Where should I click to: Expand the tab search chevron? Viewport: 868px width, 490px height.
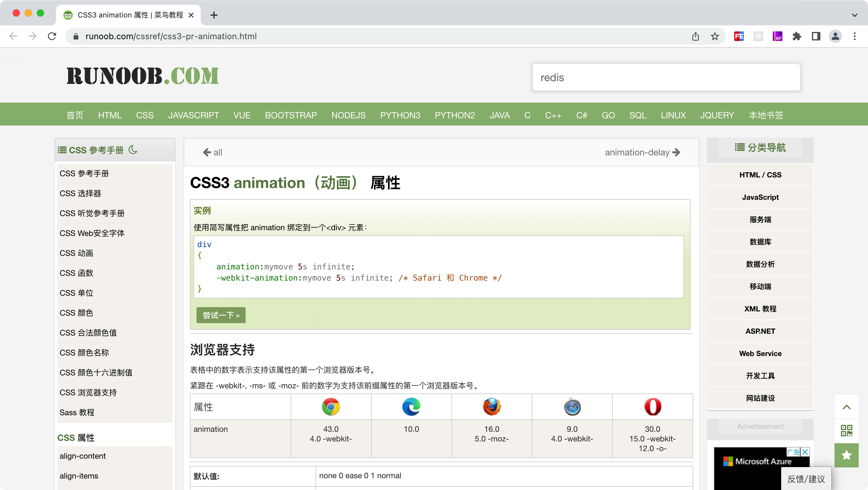pyautogui.click(x=854, y=15)
